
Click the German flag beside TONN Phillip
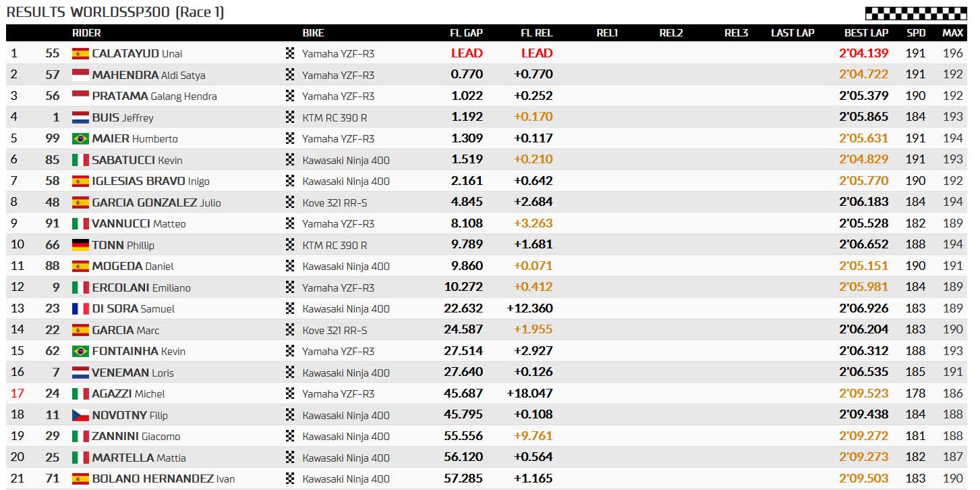(80, 245)
